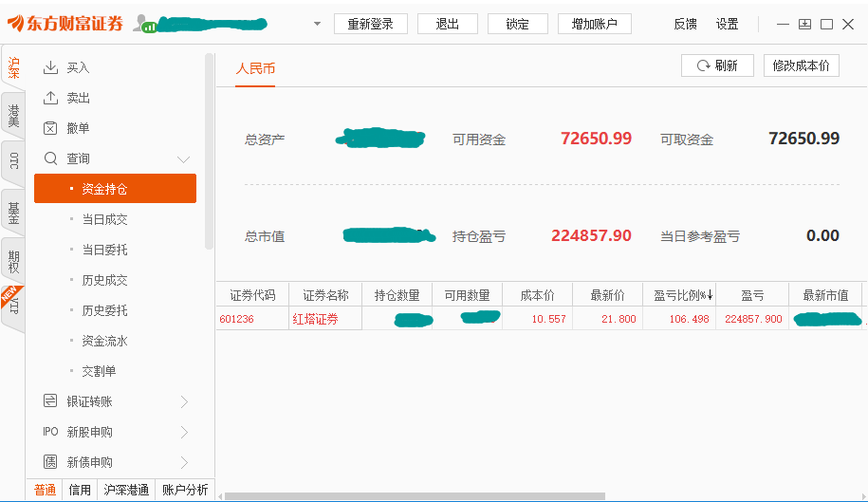Click the 债 icon beside 新债申购
This screenshot has height=502, width=868.
50,461
